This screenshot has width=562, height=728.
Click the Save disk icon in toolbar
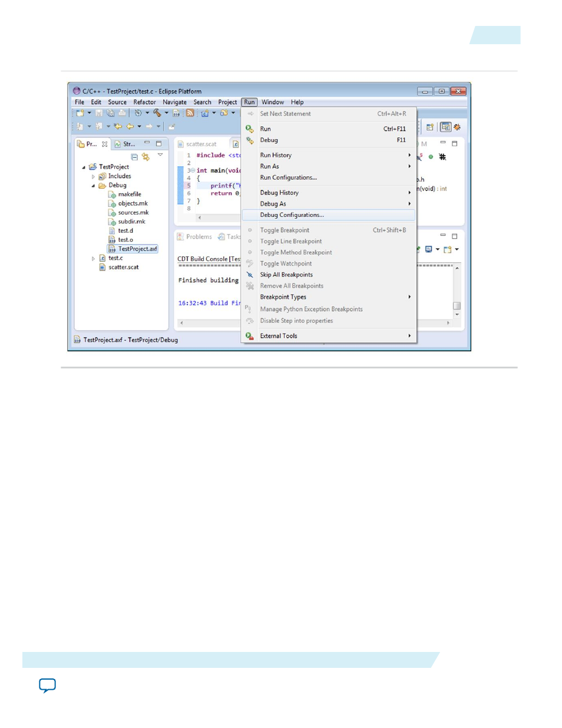point(99,113)
